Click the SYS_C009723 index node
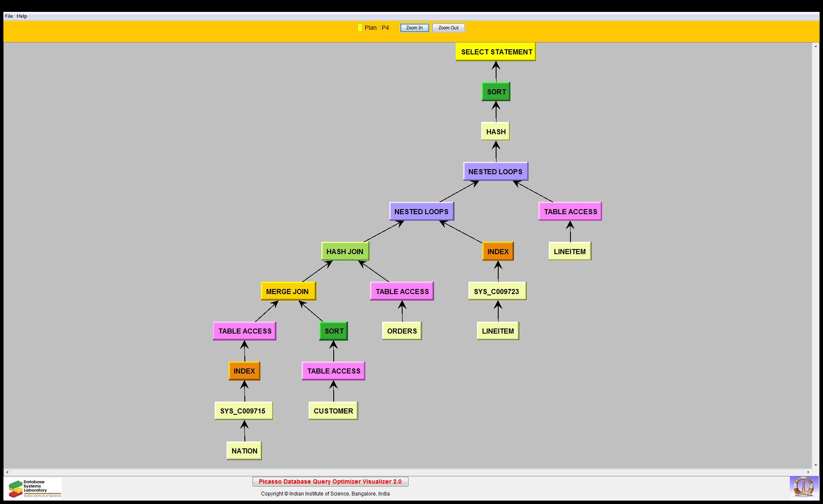Viewport: 823px width, 504px height. coord(497,292)
